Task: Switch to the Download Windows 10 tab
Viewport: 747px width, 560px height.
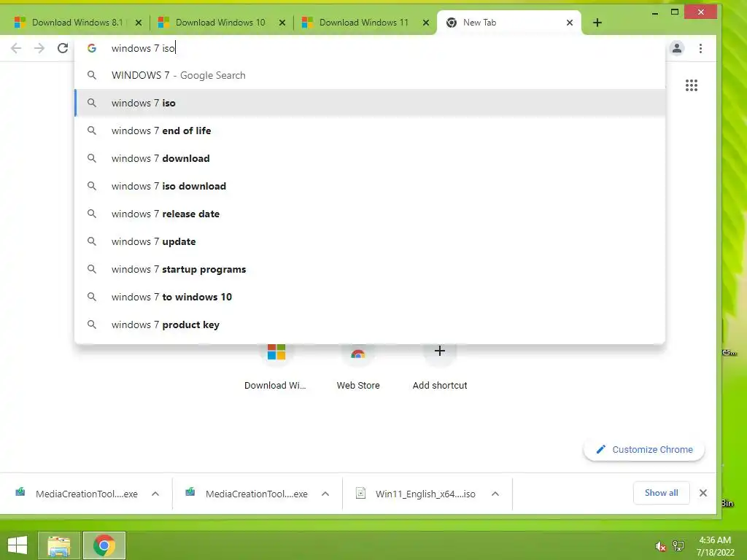Action: point(220,23)
